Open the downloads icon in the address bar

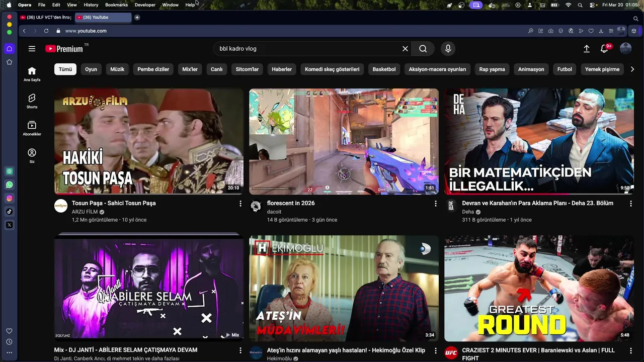click(601, 31)
